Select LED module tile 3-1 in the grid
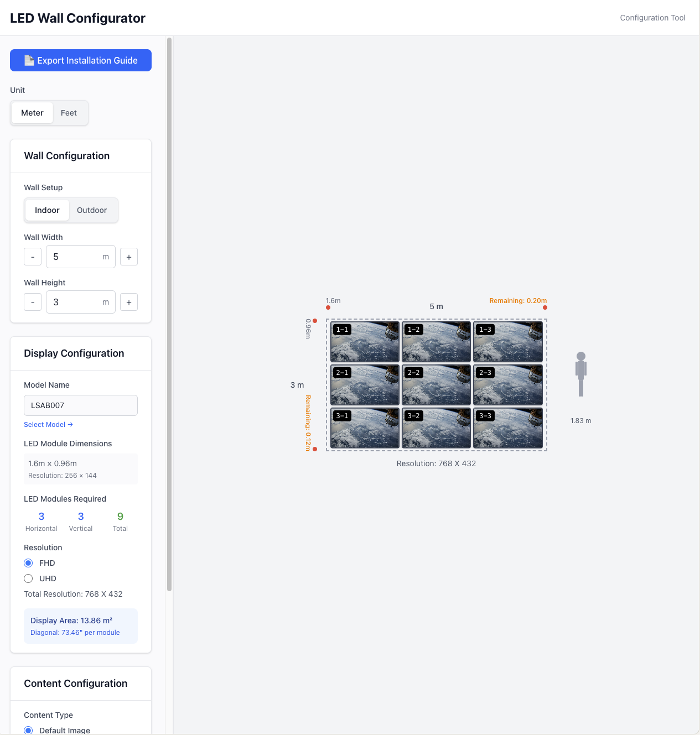 [x=364, y=428]
